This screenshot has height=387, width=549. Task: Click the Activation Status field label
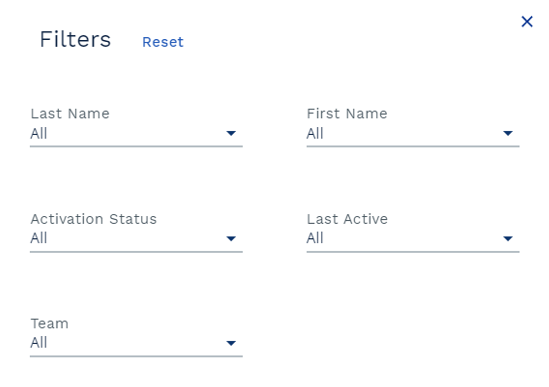coord(93,219)
